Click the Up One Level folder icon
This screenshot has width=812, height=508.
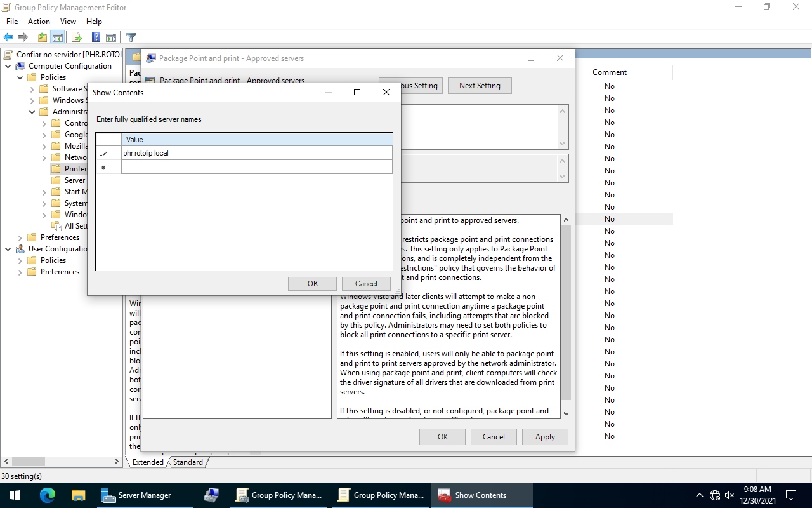(42, 37)
